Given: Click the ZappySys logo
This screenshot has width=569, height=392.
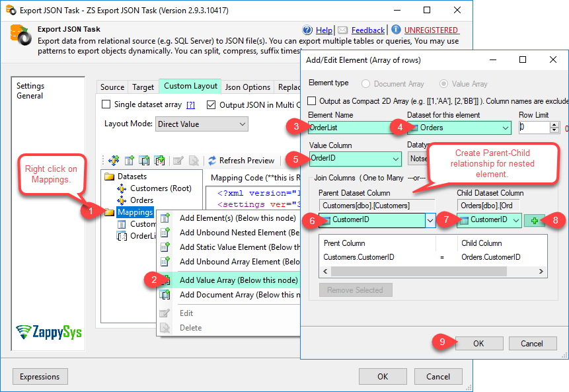Looking at the screenshot, I should [49, 332].
